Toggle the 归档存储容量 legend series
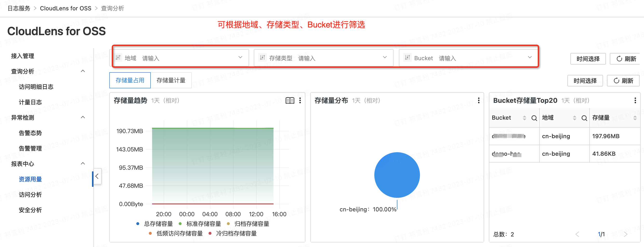This screenshot has height=247, width=644. click(x=248, y=224)
